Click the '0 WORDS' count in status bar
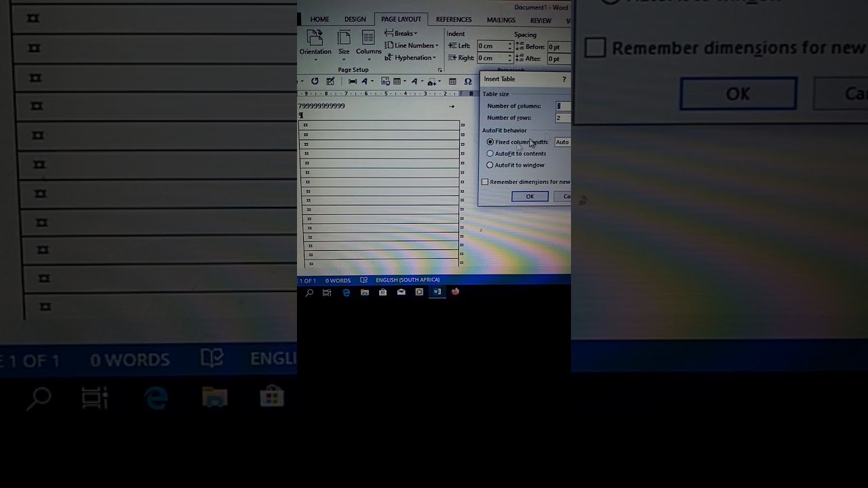This screenshot has width=868, height=488. point(338,281)
